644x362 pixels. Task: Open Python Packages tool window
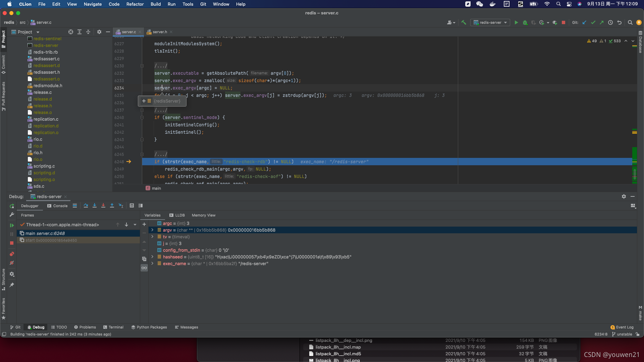click(149, 327)
